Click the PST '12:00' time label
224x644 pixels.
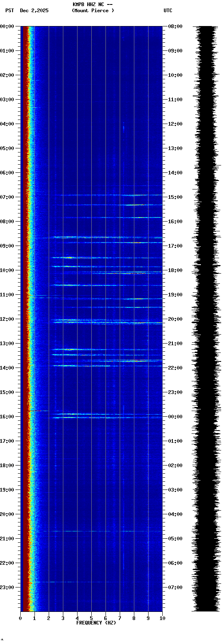pyautogui.click(x=7, y=319)
